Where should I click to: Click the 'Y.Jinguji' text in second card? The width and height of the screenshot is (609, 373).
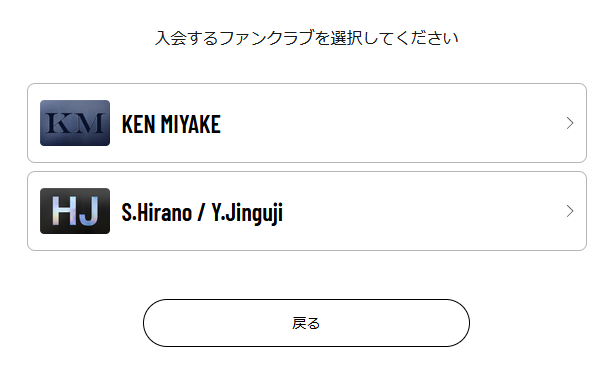pos(247,213)
